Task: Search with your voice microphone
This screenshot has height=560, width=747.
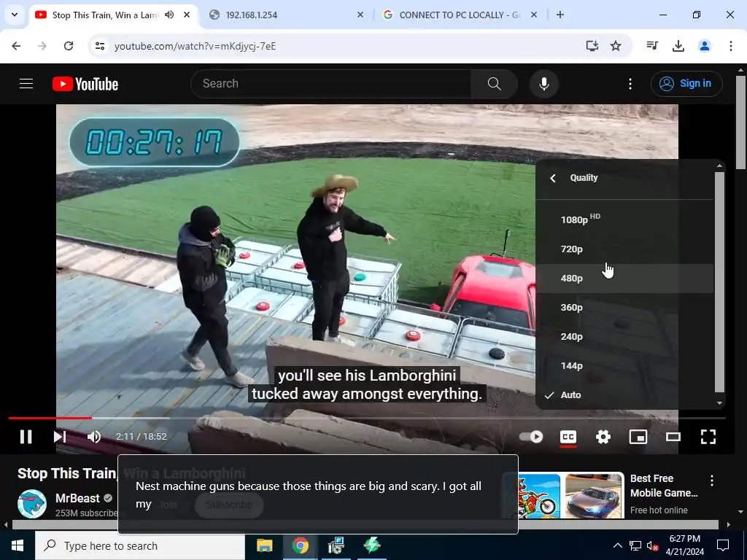Action: [x=543, y=84]
